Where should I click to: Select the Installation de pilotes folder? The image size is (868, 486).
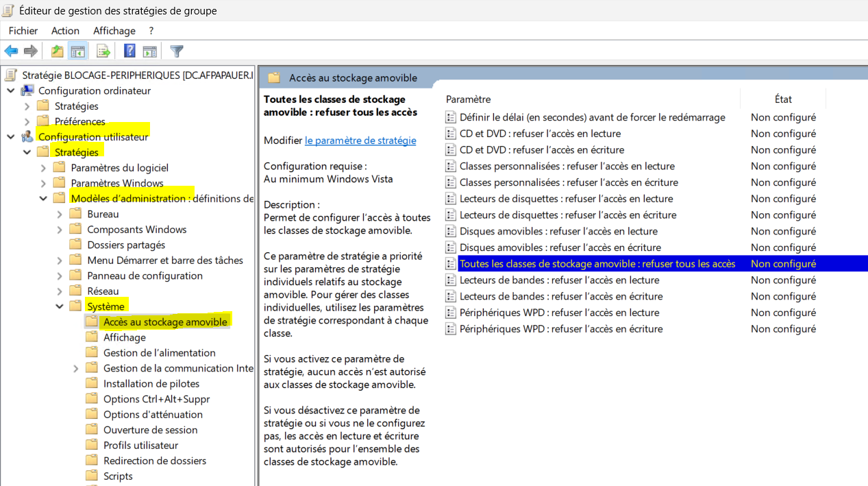tap(151, 384)
